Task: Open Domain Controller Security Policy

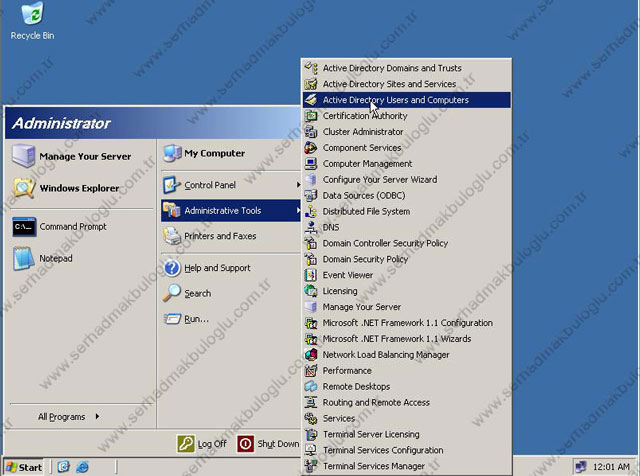Action: pos(407,243)
